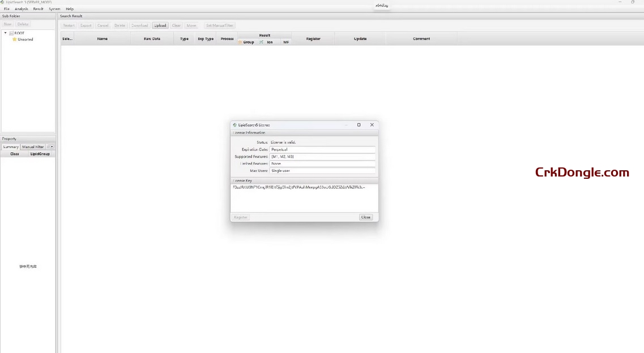Click the Upload toolbar icon
644x353 pixels.
(x=160, y=25)
